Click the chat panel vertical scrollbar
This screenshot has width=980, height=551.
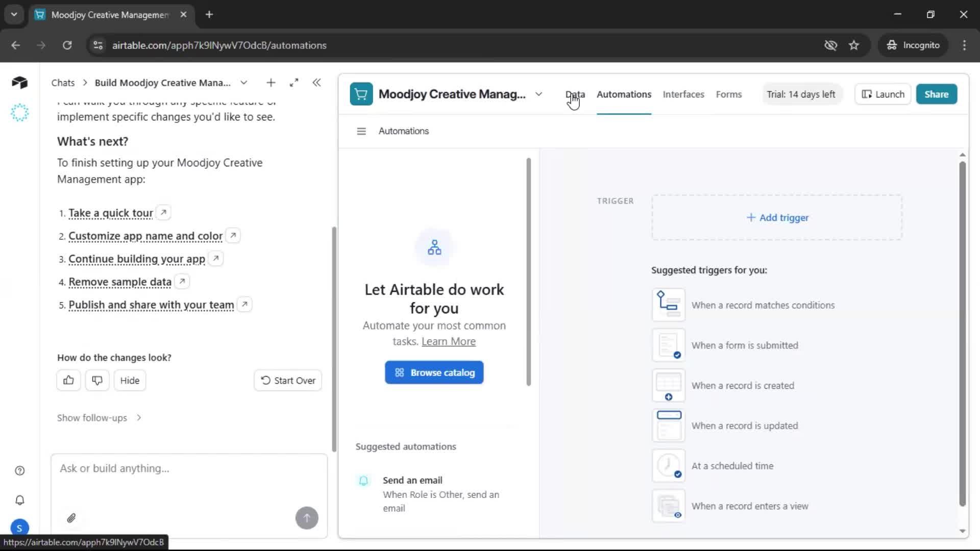tap(334, 339)
